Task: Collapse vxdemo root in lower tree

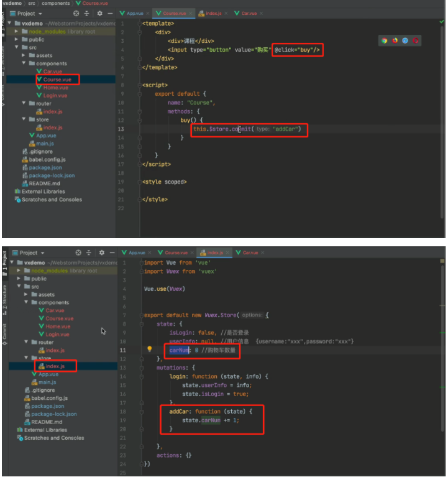Action: pyautogui.click(x=12, y=262)
